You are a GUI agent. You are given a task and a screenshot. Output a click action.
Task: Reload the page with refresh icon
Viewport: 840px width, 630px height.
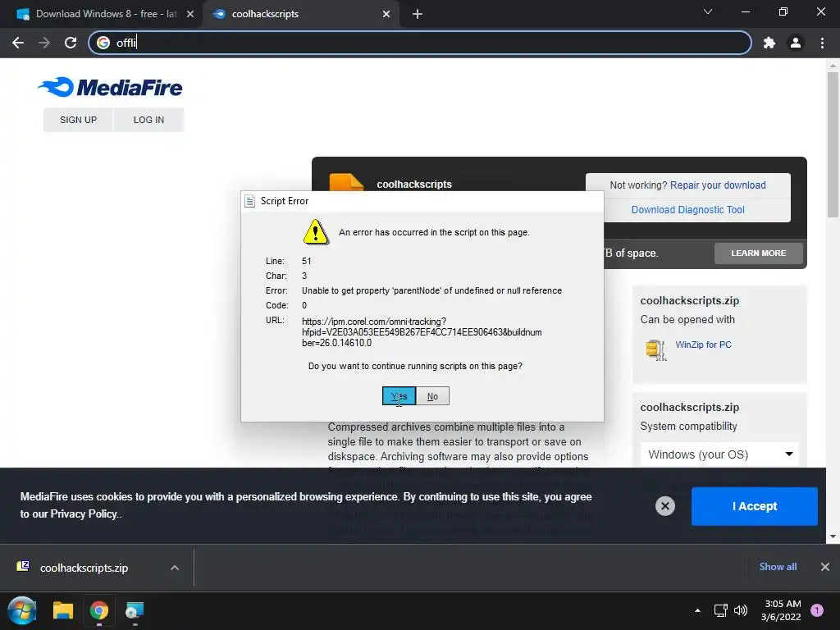(71, 43)
